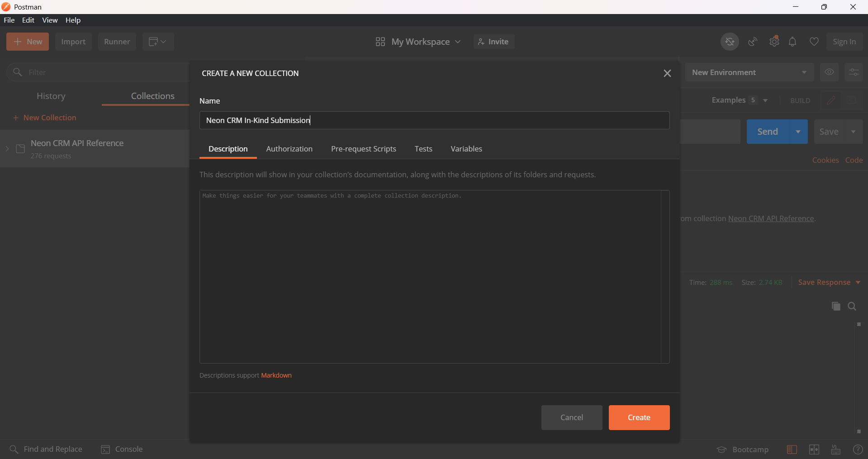Image resolution: width=868 pixels, height=459 pixels.
Task: Click the Bootcamp graduation cap icon
Action: (x=721, y=450)
